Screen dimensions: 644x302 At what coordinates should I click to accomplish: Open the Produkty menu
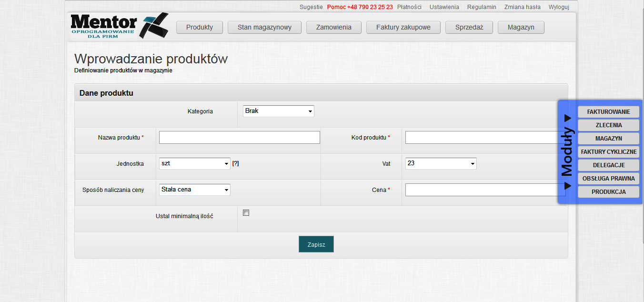click(199, 28)
